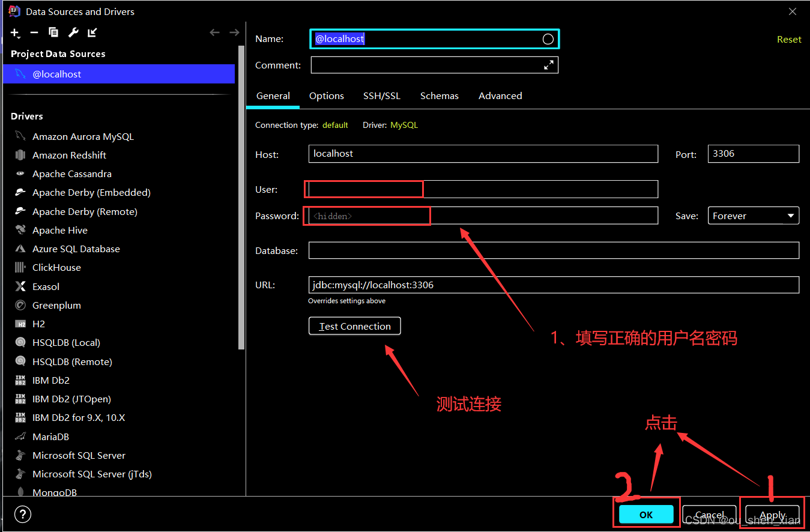Click into the Password hidden field
Viewport: 810px width, 532px height.
[483, 216]
